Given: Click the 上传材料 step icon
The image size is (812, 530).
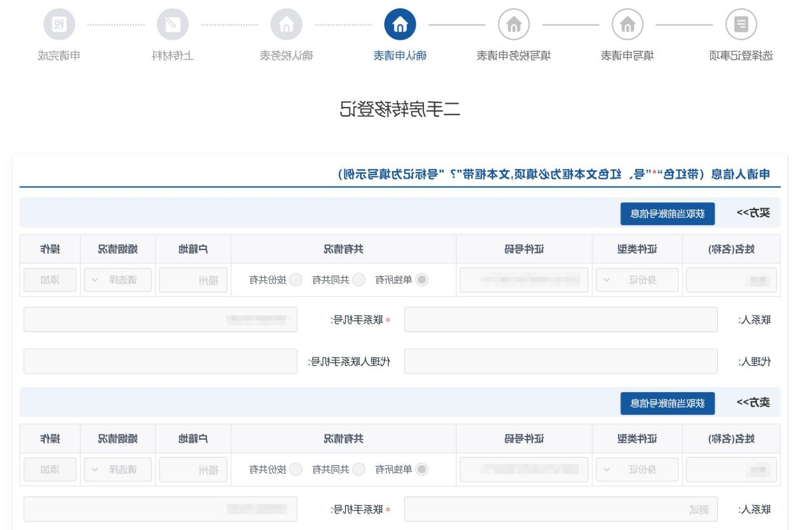Looking at the screenshot, I should click(172, 25).
